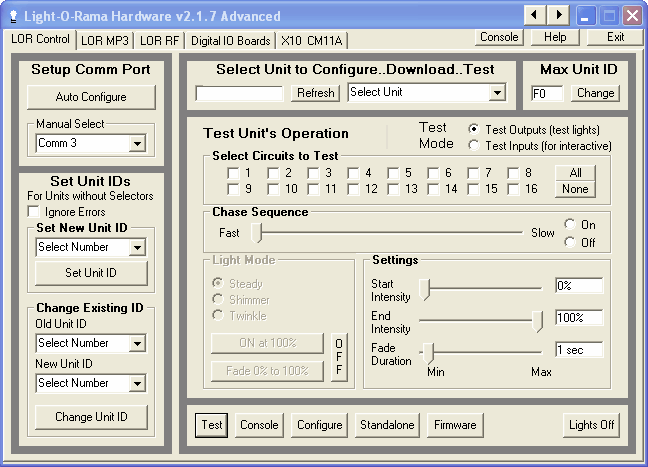Check circuit 3 checkbox
Viewport: 648px width, 467px height.
click(313, 173)
